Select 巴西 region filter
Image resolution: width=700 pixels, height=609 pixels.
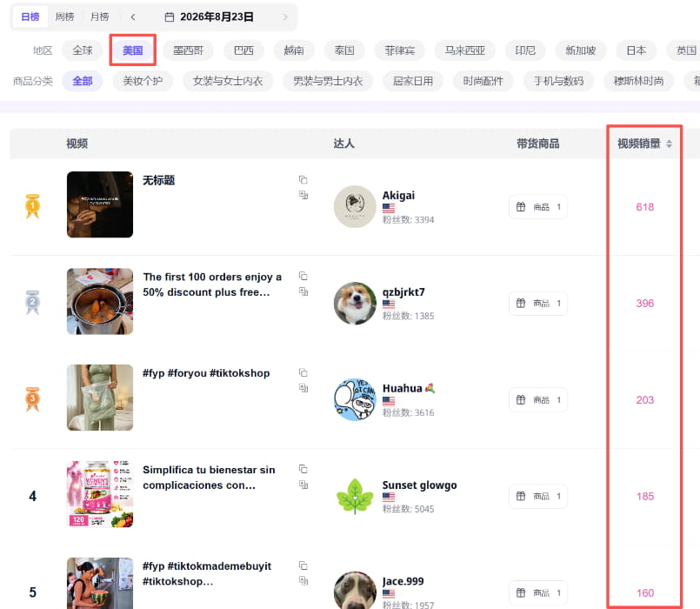click(x=243, y=50)
